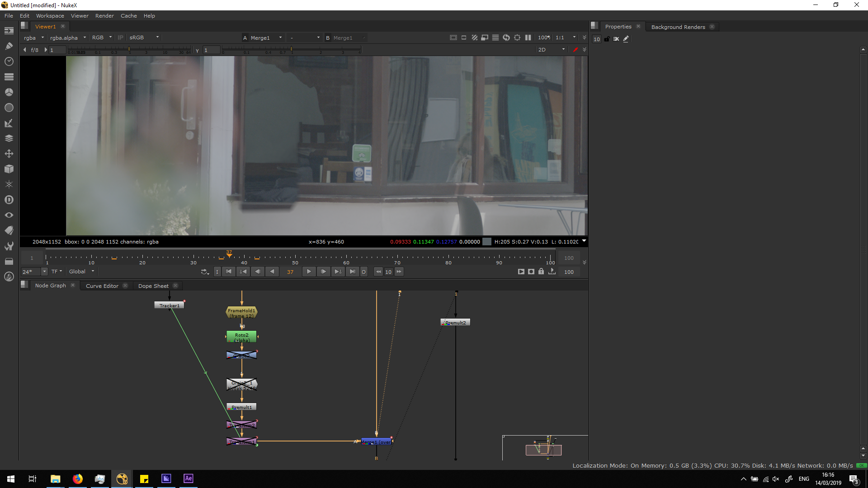The width and height of the screenshot is (868, 488).
Task: Toggle the proxy mode icon
Action: (485, 38)
